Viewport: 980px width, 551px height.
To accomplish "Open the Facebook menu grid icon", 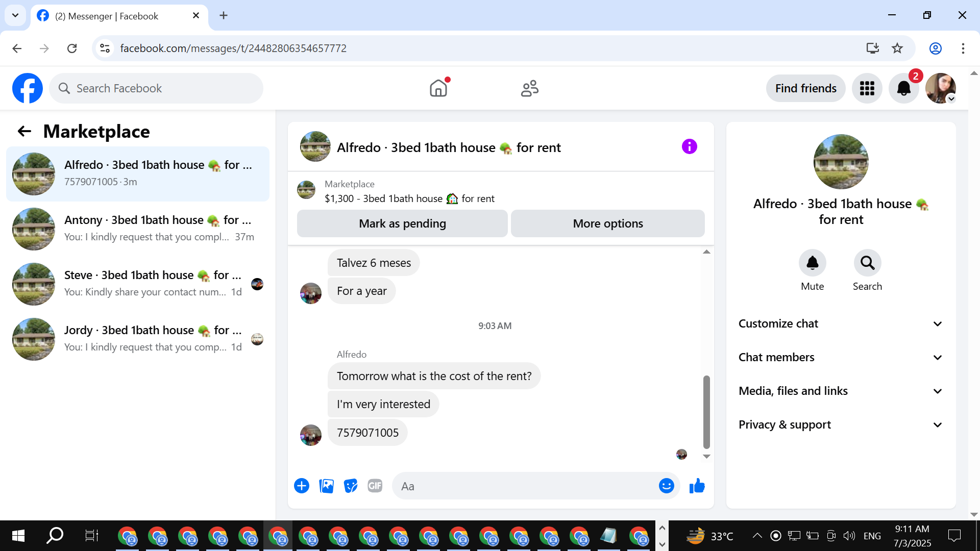I will tap(867, 88).
